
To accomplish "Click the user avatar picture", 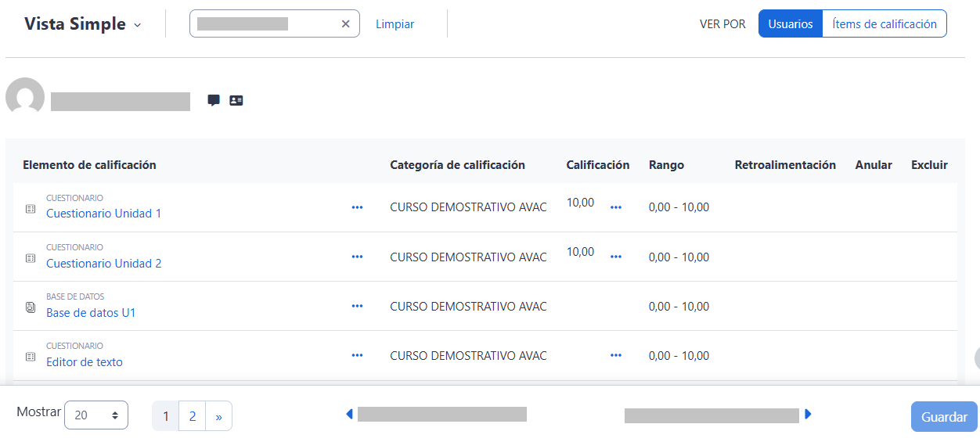I will pos(25,97).
